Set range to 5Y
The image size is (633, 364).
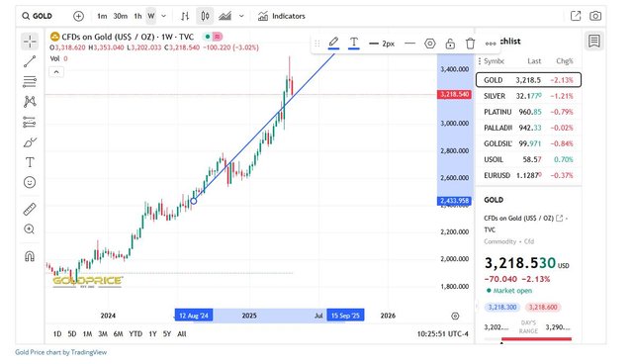tap(167, 333)
